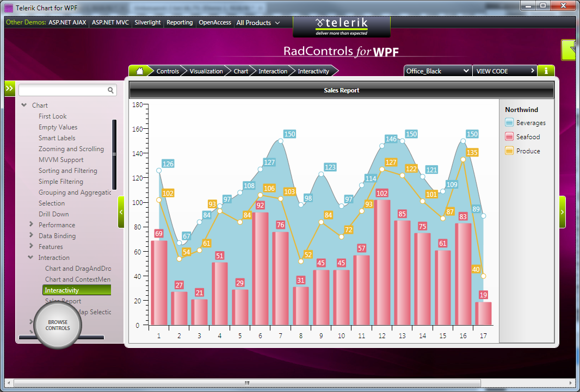Click Produce point labeled 40

coord(483,276)
